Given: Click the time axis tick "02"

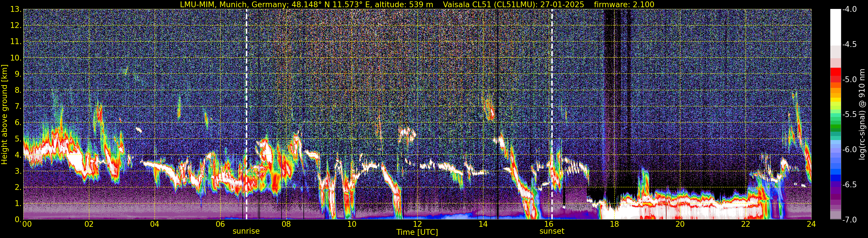Looking at the screenshot, I should (x=89, y=224).
